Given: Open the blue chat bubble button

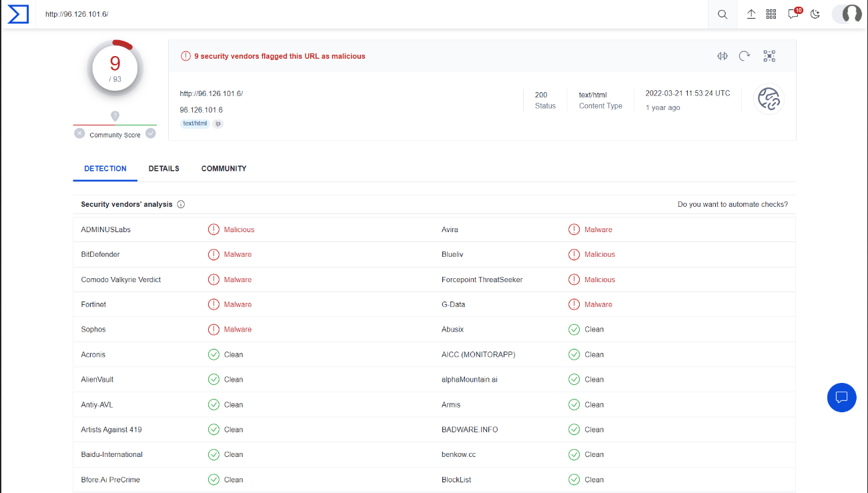Looking at the screenshot, I should click(x=841, y=398).
